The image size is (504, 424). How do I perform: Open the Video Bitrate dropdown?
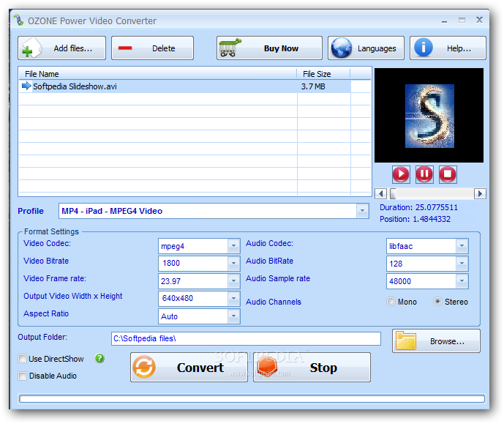pyautogui.click(x=233, y=264)
